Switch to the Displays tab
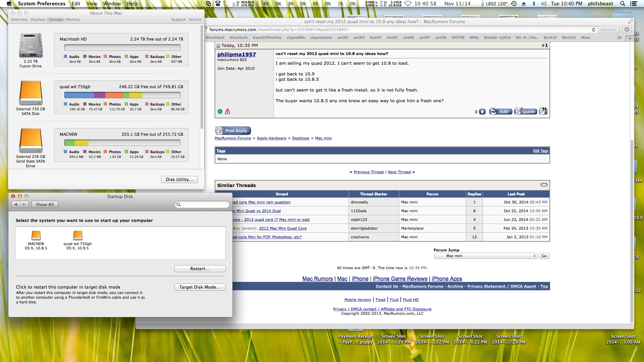Image resolution: width=644 pixels, height=362 pixels. tap(38, 19)
